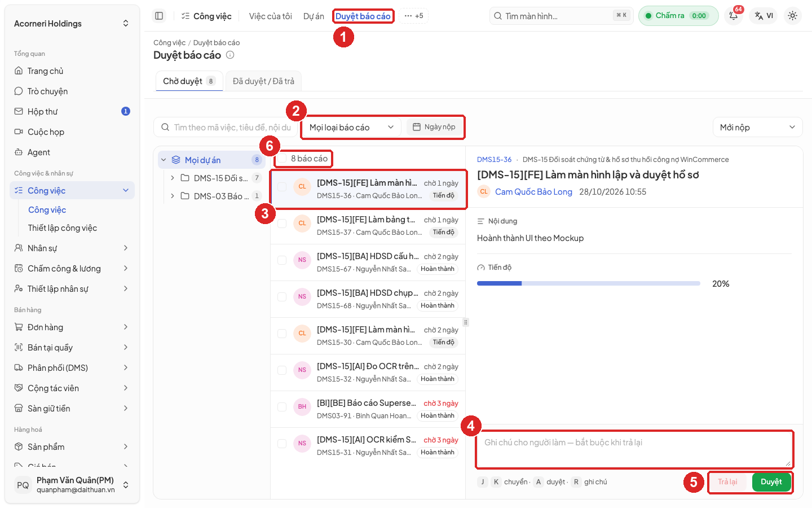Tick checkbox for Đo OCR DMS15-32 report
Screen dimensions: 812x508
[282, 370]
